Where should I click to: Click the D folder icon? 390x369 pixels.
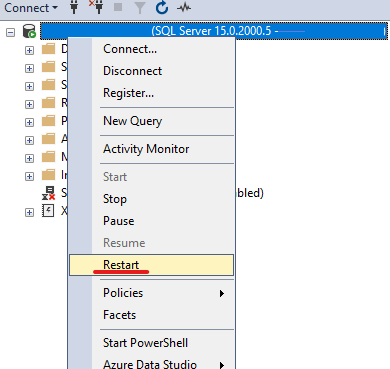tap(49, 49)
